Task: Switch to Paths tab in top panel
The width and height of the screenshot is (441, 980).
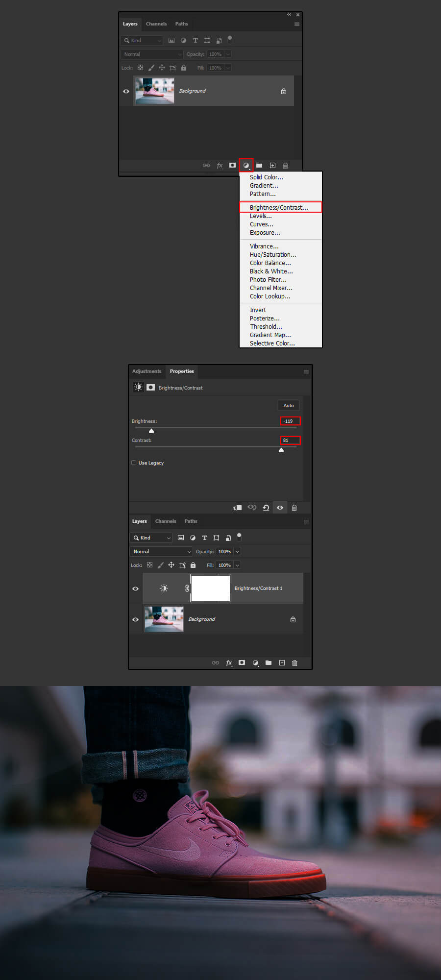Action: tap(182, 24)
